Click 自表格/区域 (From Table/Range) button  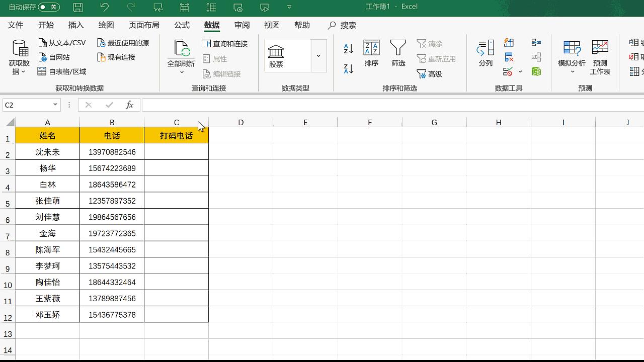(x=62, y=71)
